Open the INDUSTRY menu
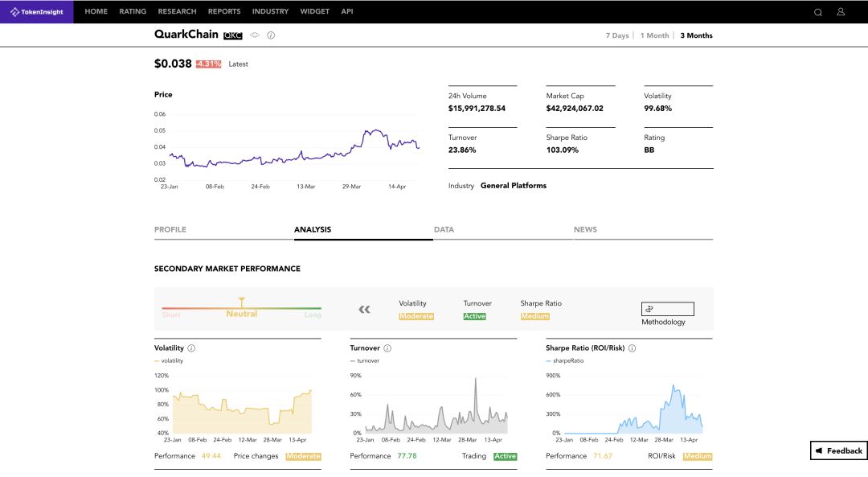This screenshot has height=477, width=868. (270, 11)
